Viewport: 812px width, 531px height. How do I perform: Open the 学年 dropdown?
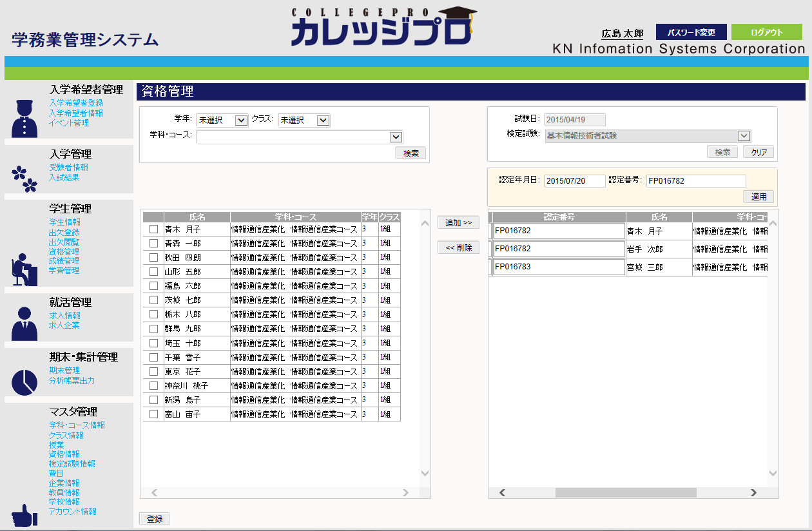click(x=222, y=120)
